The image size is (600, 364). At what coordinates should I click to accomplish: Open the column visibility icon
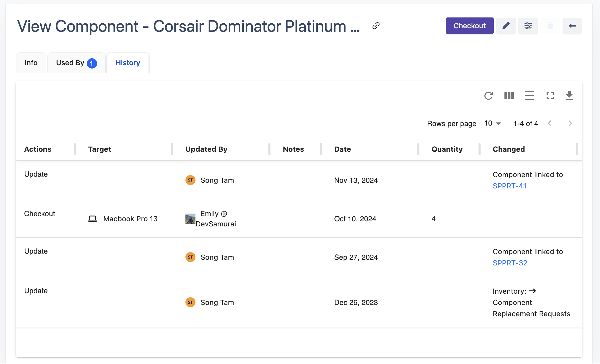pos(509,96)
